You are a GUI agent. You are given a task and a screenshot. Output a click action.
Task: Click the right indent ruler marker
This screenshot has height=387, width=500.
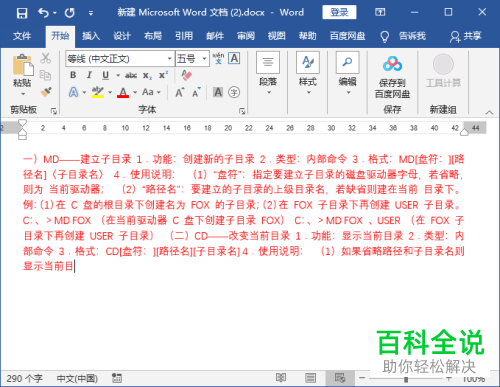click(464, 133)
